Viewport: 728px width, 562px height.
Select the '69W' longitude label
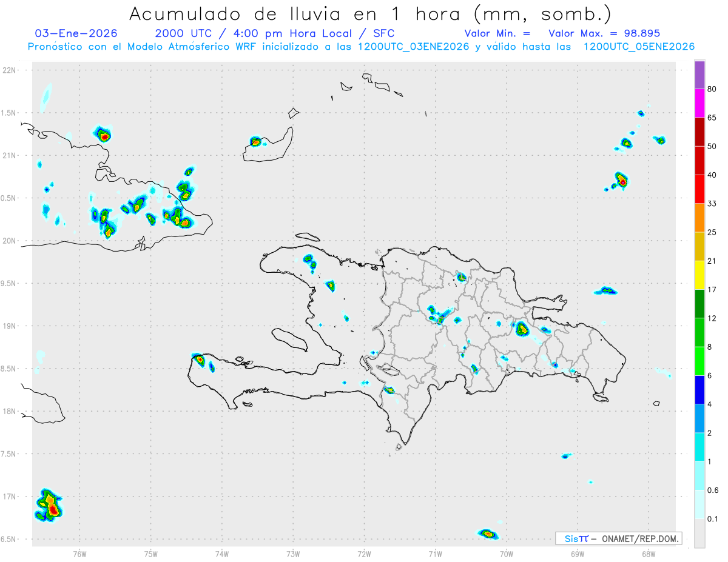click(577, 554)
